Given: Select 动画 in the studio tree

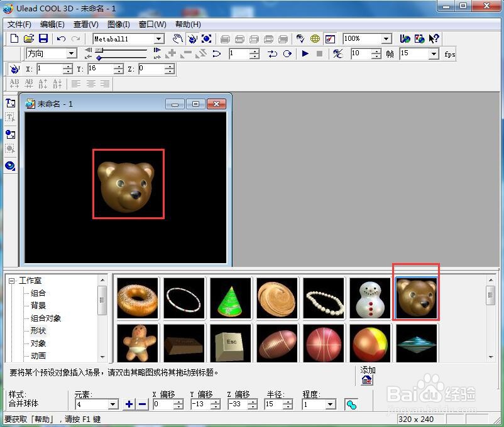Looking at the screenshot, I should 38,356.
